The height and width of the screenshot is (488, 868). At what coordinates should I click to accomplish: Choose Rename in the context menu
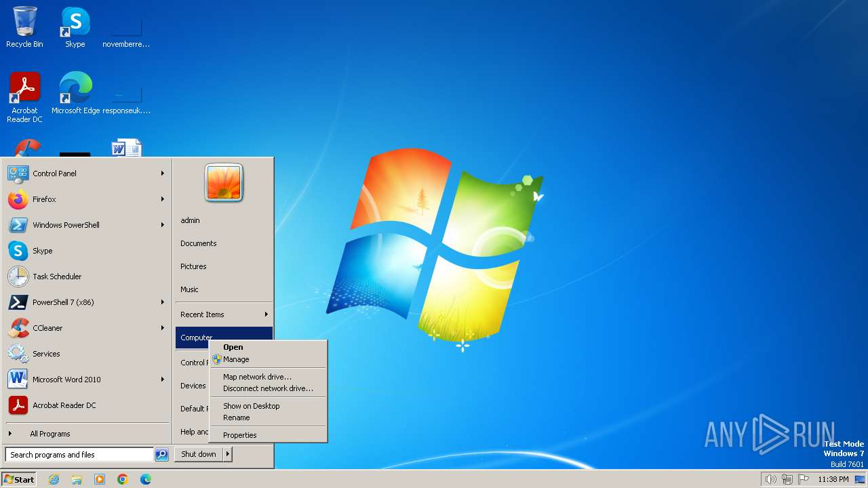tap(268, 418)
